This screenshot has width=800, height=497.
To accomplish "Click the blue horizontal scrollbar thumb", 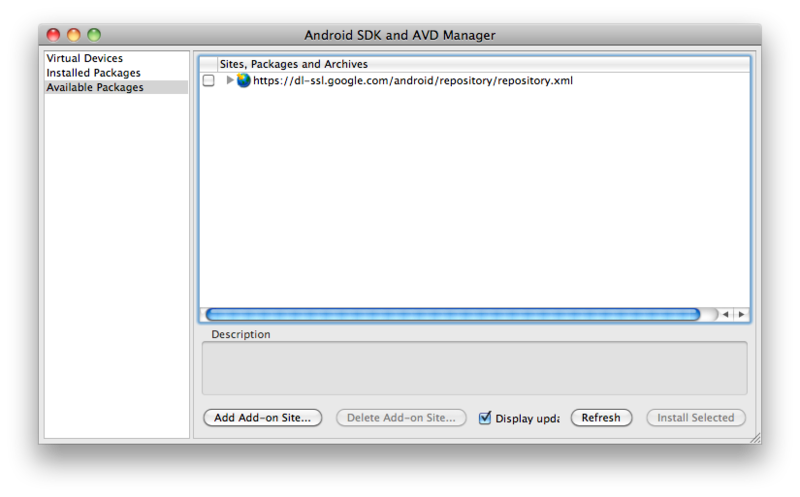I will [453, 314].
